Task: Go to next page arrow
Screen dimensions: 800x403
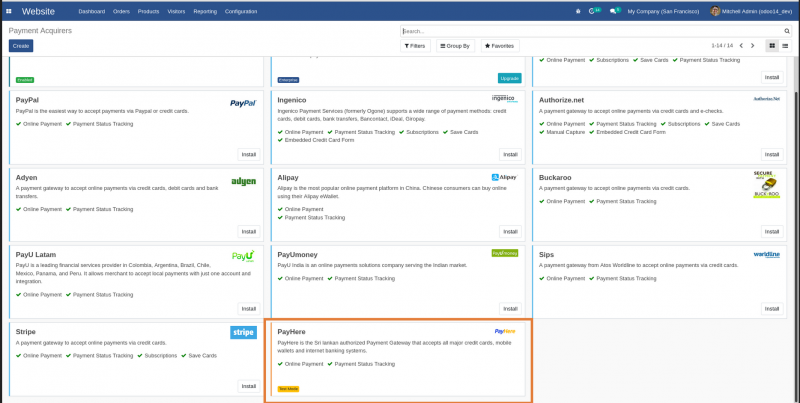Action: pyautogui.click(x=753, y=46)
